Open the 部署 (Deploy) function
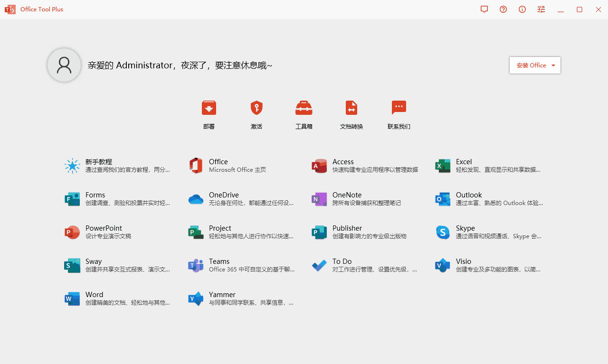Viewport: 608px width, 364px height. pos(209,114)
